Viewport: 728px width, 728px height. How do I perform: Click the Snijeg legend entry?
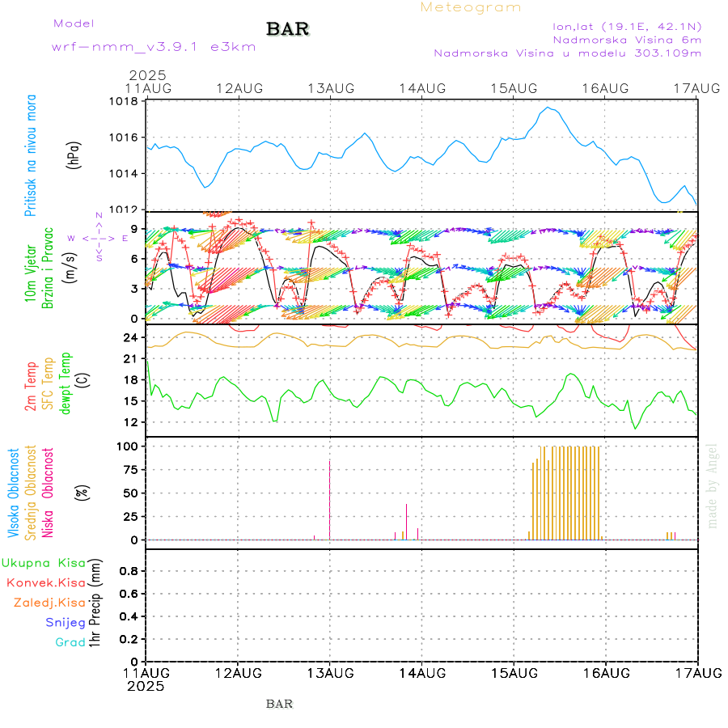[65, 622]
